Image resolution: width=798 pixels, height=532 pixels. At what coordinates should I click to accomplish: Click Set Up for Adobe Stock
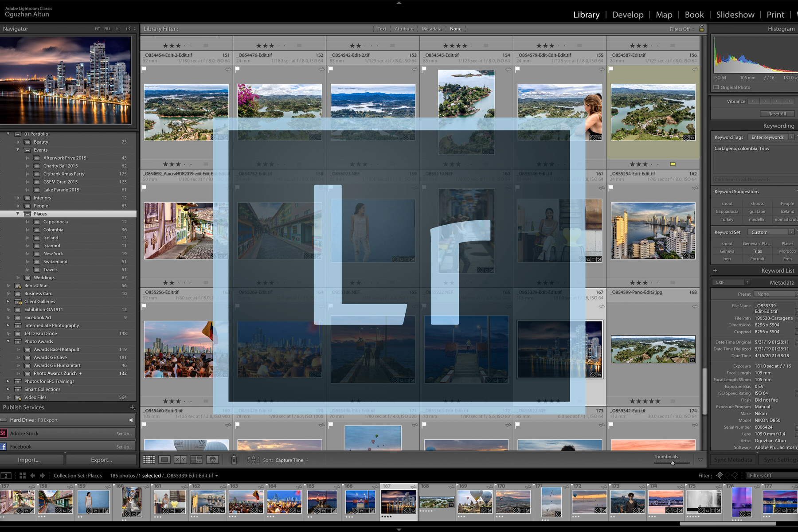124,434
